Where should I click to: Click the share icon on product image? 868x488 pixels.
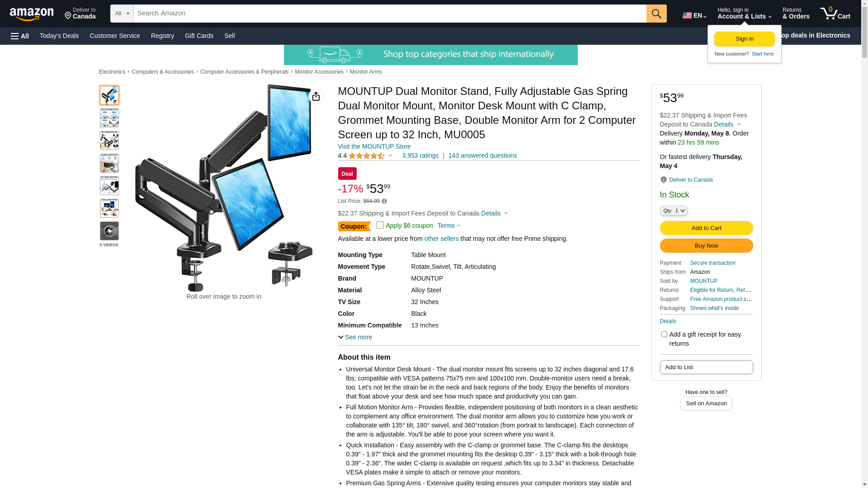(316, 96)
